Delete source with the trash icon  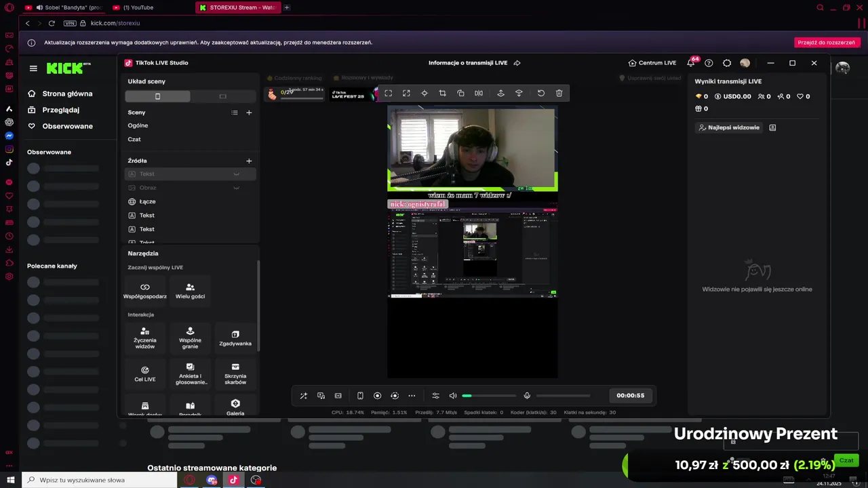pyautogui.click(x=559, y=94)
